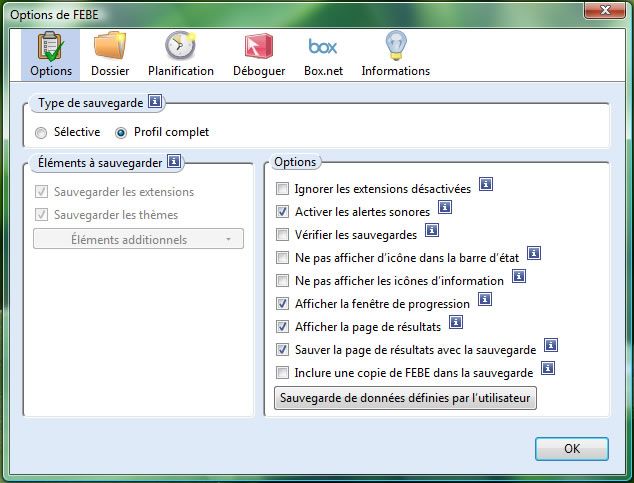Click info icon for icônes d'information option

point(519,276)
